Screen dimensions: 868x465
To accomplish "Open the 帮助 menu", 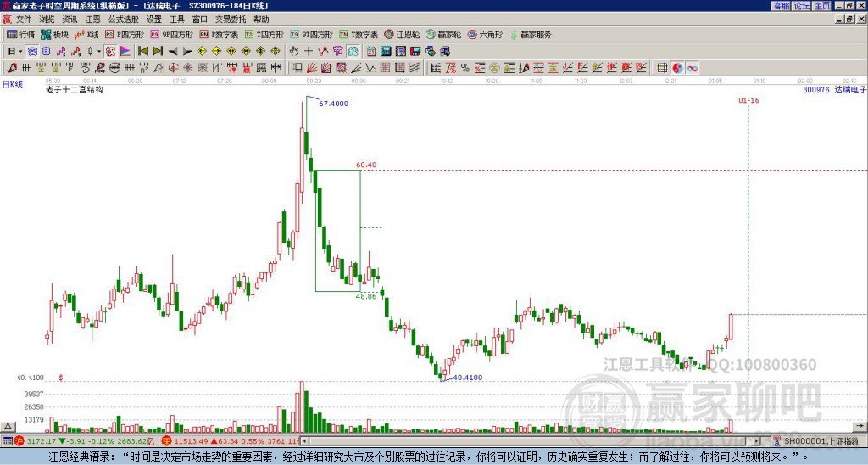I will [x=261, y=20].
